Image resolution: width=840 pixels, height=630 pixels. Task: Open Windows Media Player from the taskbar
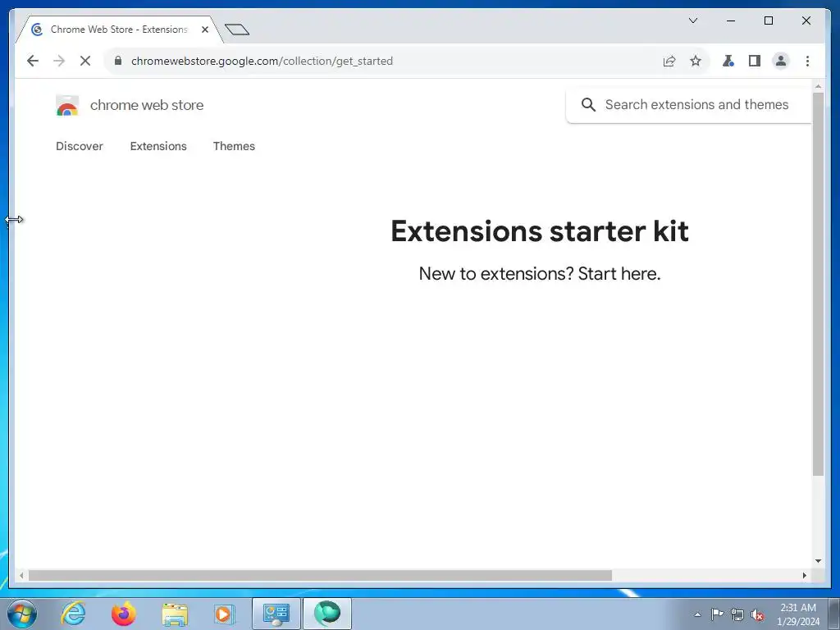(223, 614)
